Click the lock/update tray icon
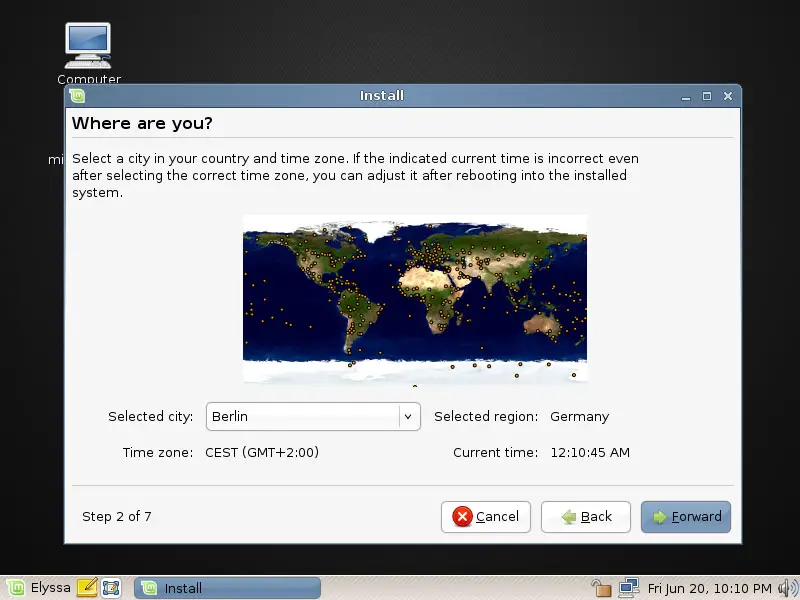This screenshot has height=600, width=800. click(x=601, y=588)
